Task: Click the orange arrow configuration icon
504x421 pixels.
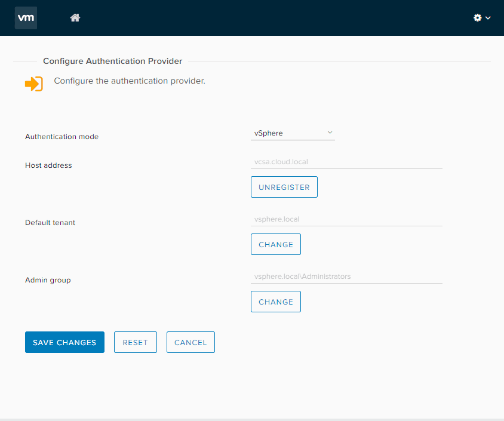Action: click(x=34, y=84)
